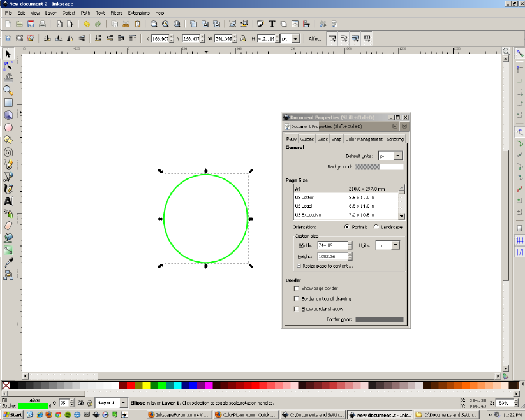Switch to the Grids tab

pos(323,139)
